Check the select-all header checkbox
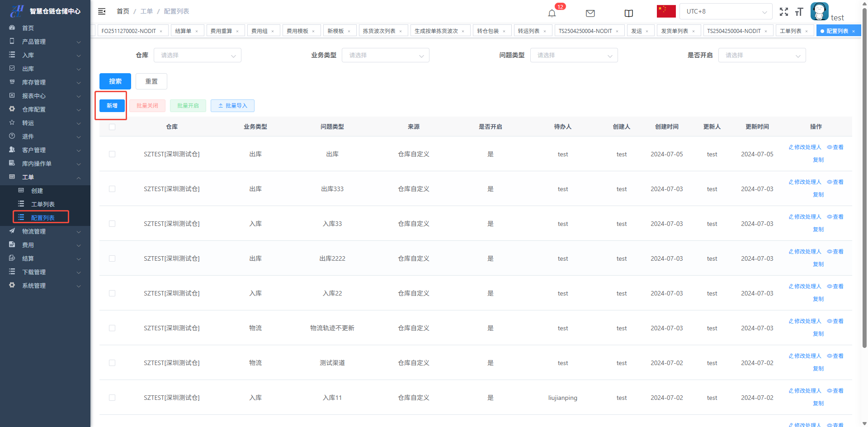The width and height of the screenshot is (868, 427). [112, 127]
